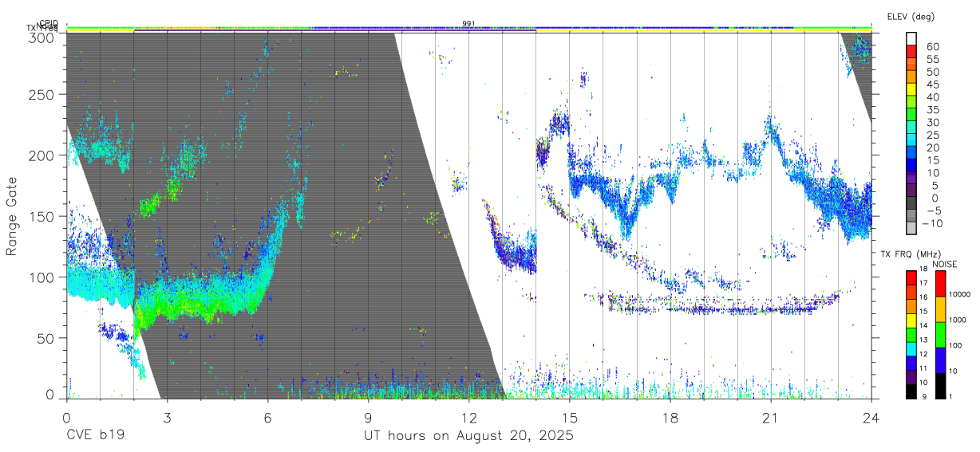980x452 pixels.
Task: Click the '1000' label in NOISE legend
Action: point(958,321)
